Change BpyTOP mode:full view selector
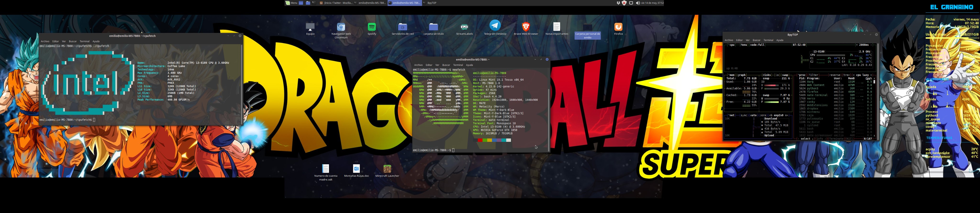This screenshot has width=980, height=213. point(757,45)
